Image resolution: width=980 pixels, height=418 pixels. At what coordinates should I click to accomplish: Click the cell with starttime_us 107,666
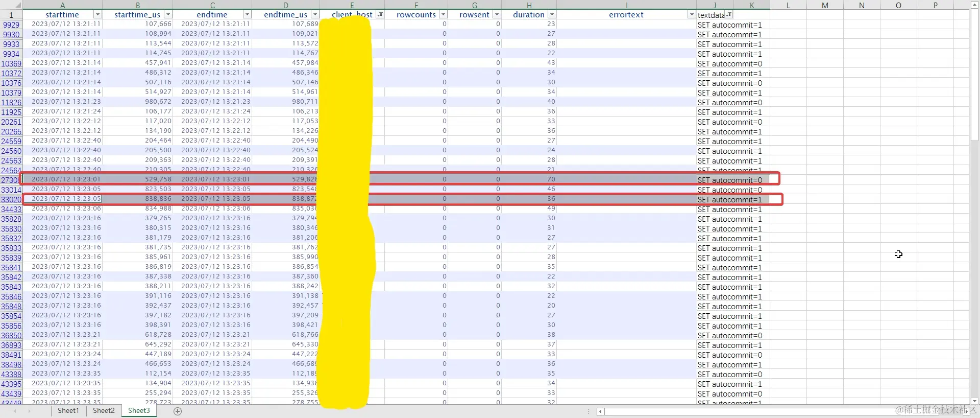tap(138, 24)
